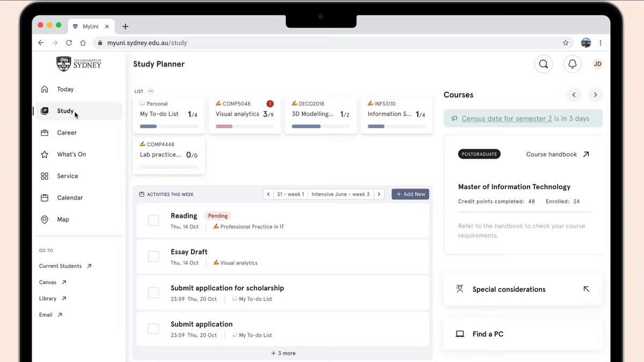Open Email link

(50, 315)
